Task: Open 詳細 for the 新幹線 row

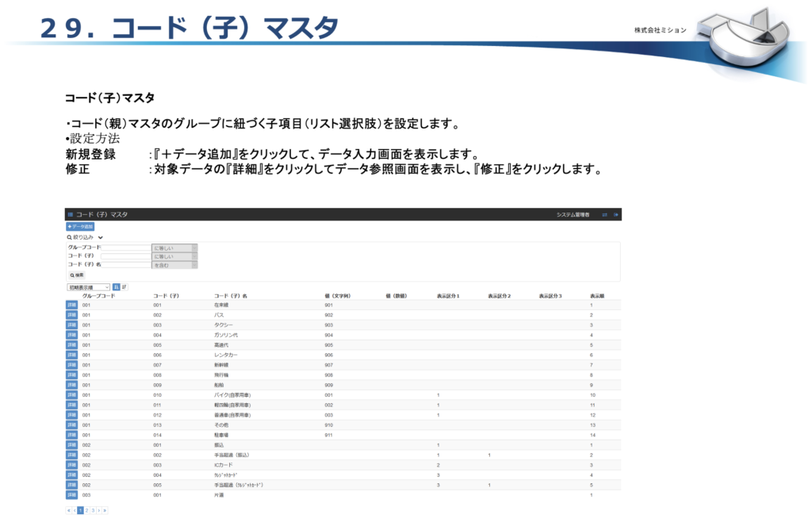Action: pyautogui.click(x=71, y=365)
